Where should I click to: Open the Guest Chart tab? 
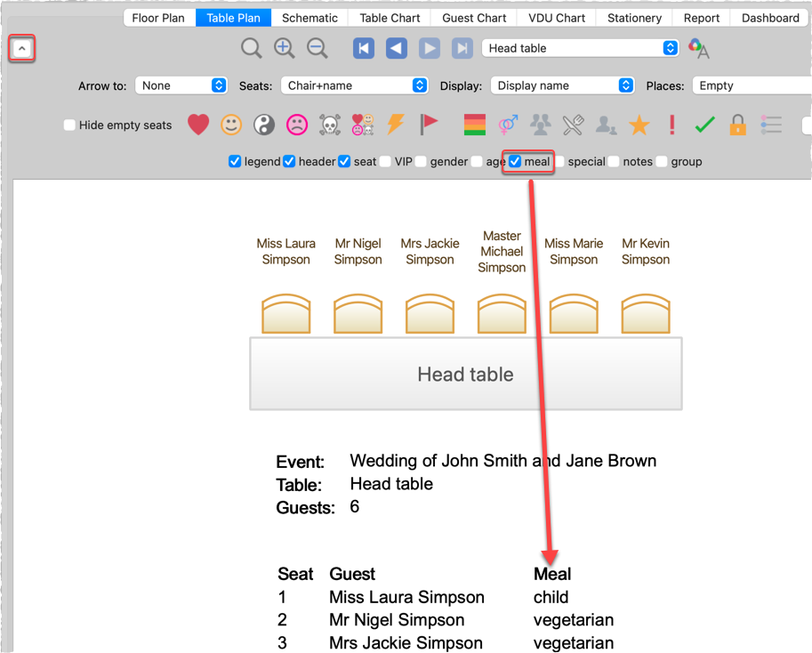click(x=474, y=18)
